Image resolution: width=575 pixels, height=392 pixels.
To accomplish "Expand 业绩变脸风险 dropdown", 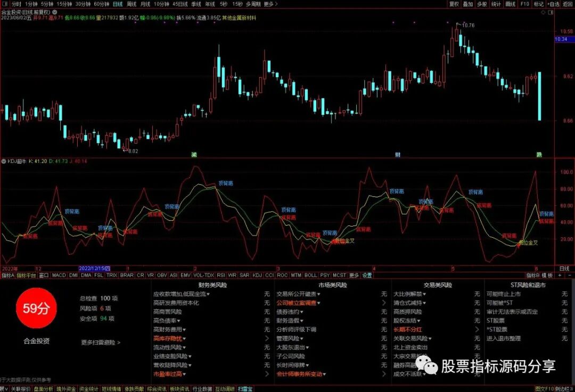I will 172,356.
